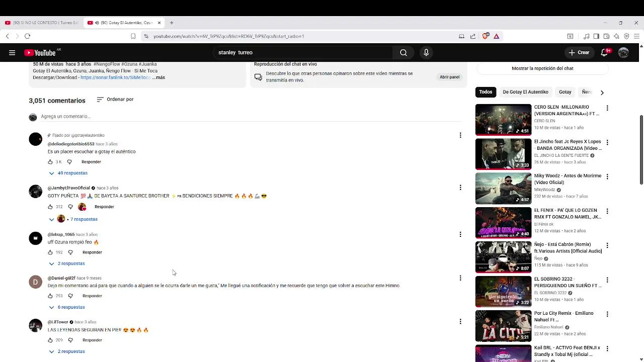Like the JambyElFavoOficial comment
Viewport: 644px width, 362px height.
tap(50, 207)
